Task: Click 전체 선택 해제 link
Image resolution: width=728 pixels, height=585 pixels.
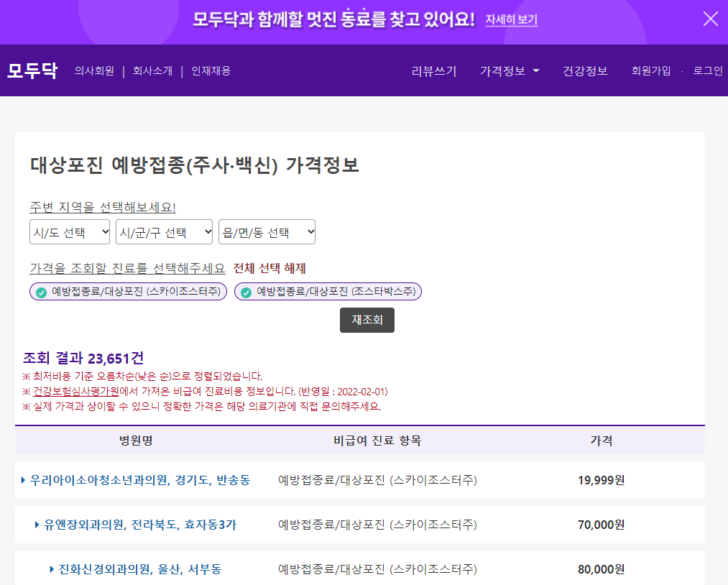Action: point(269,268)
